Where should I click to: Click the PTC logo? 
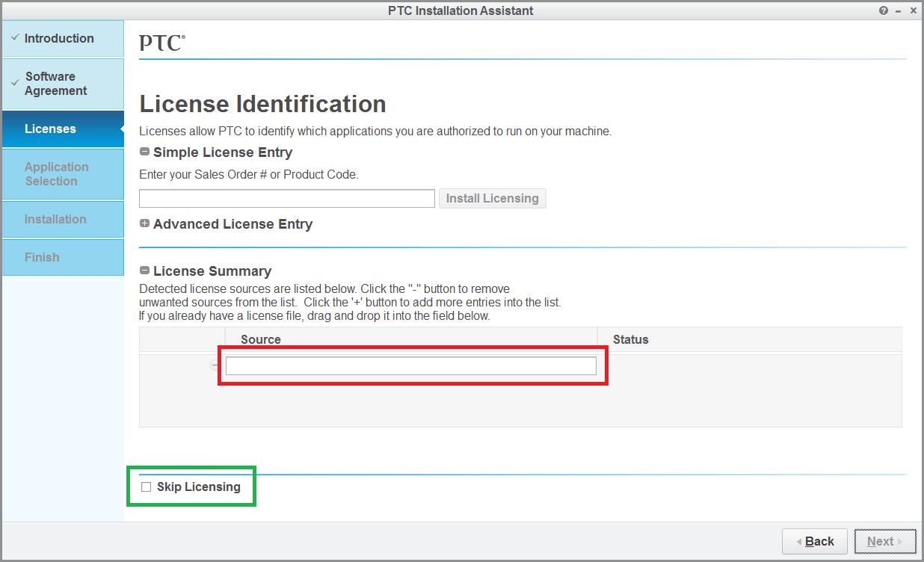[x=162, y=43]
